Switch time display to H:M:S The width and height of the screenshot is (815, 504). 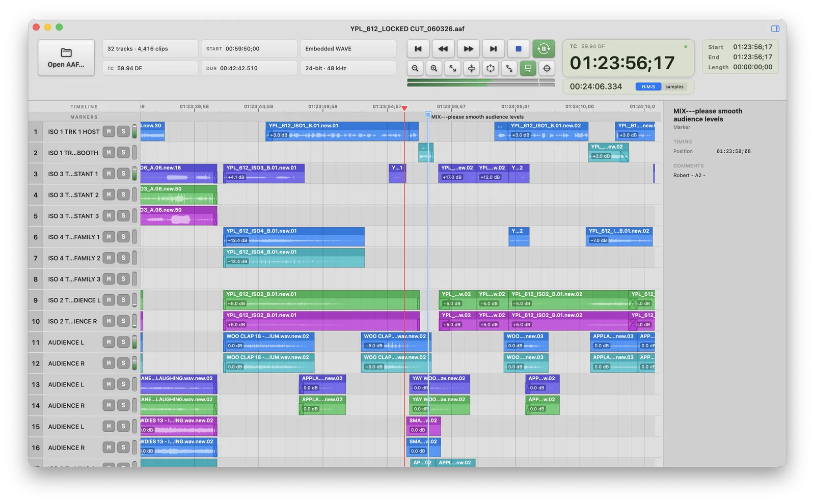tap(648, 87)
